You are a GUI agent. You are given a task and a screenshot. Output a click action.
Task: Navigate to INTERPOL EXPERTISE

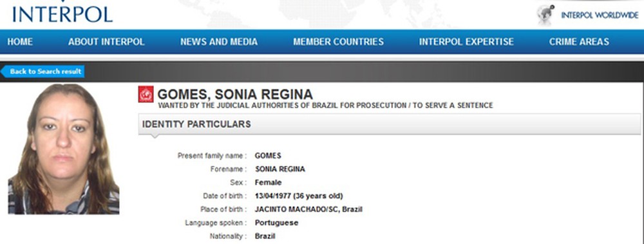click(x=466, y=42)
